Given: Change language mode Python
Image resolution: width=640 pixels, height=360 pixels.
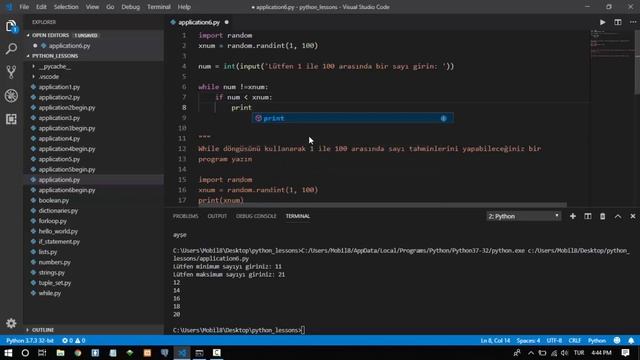Looking at the screenshot, I should coord(597,340).
